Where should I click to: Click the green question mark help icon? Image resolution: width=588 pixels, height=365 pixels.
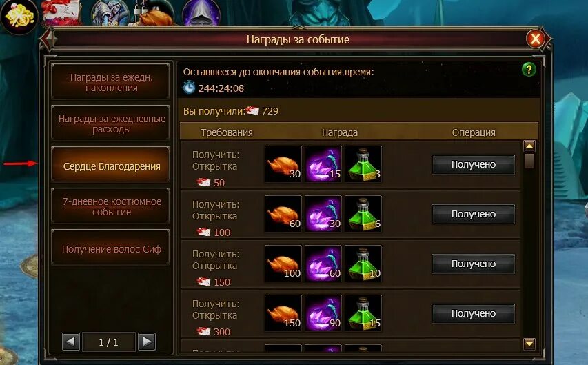pyautogui.click(x=529, y=70)
